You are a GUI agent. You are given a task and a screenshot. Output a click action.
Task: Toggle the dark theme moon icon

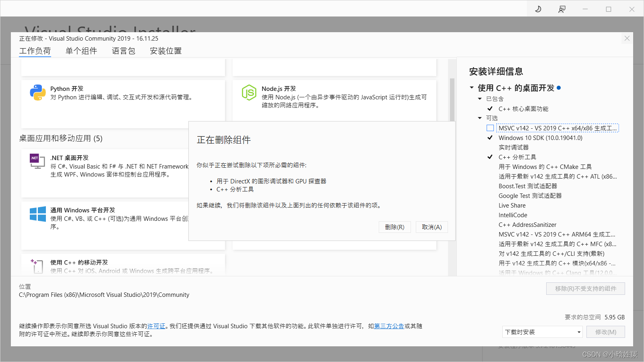pos(538,8)
